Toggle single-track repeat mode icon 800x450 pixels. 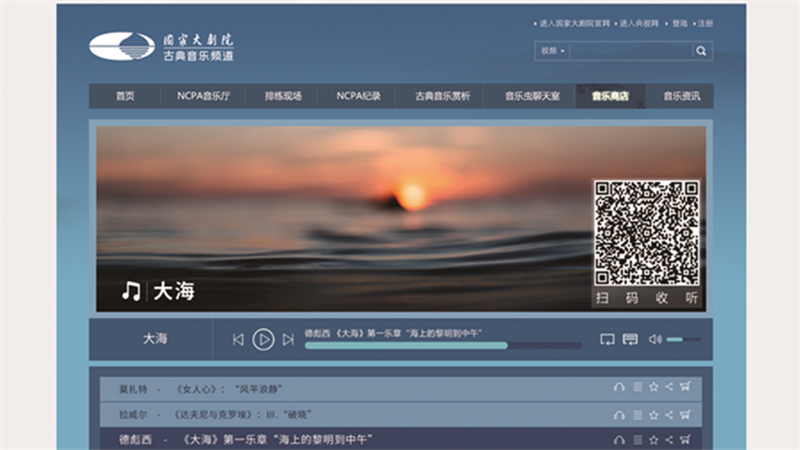point(607,339)
